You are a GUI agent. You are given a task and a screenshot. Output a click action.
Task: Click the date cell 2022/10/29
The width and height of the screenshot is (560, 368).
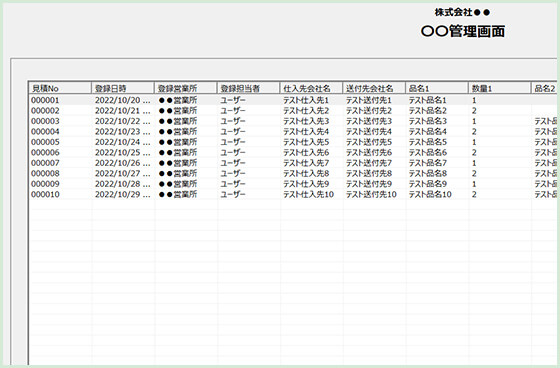[x=122, y=194]
